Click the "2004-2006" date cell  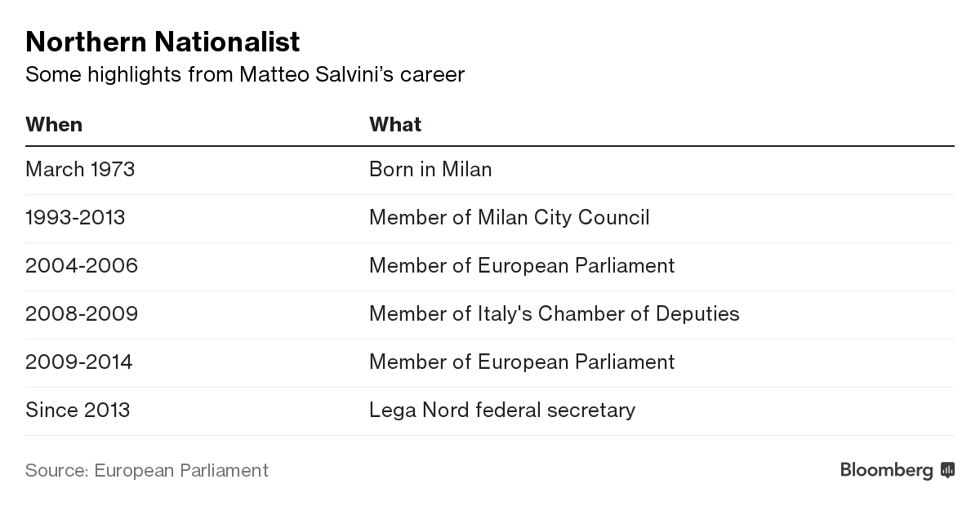click(82, 265)
